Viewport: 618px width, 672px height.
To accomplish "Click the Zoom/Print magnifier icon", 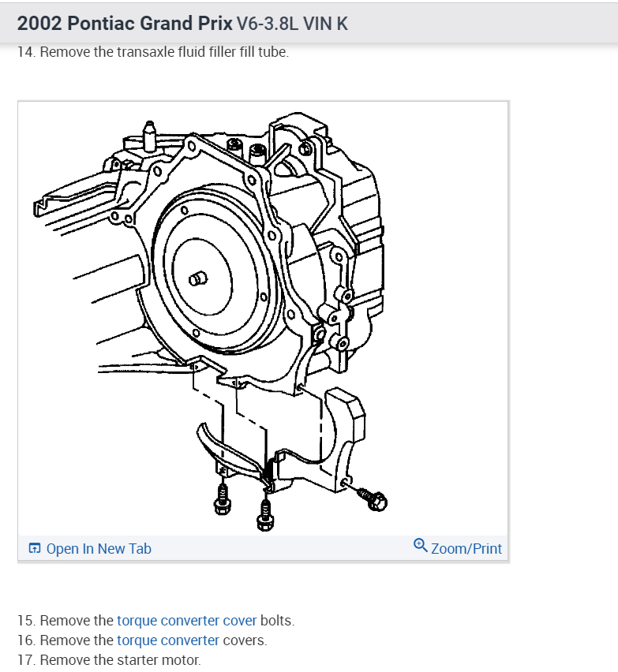I will (x=421, y=546).
